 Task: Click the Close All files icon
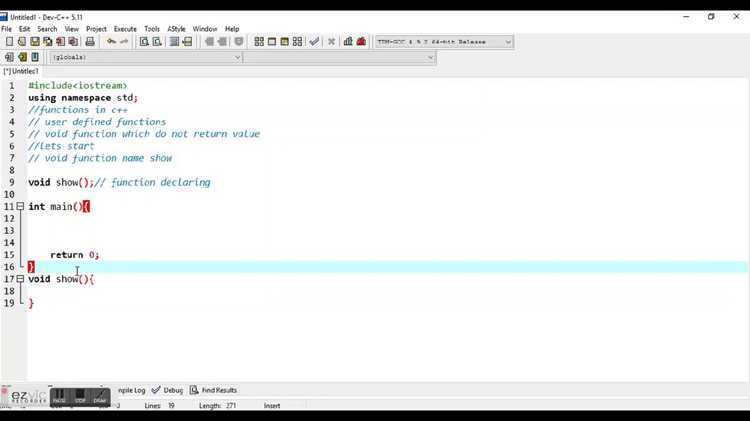point(74,42)
